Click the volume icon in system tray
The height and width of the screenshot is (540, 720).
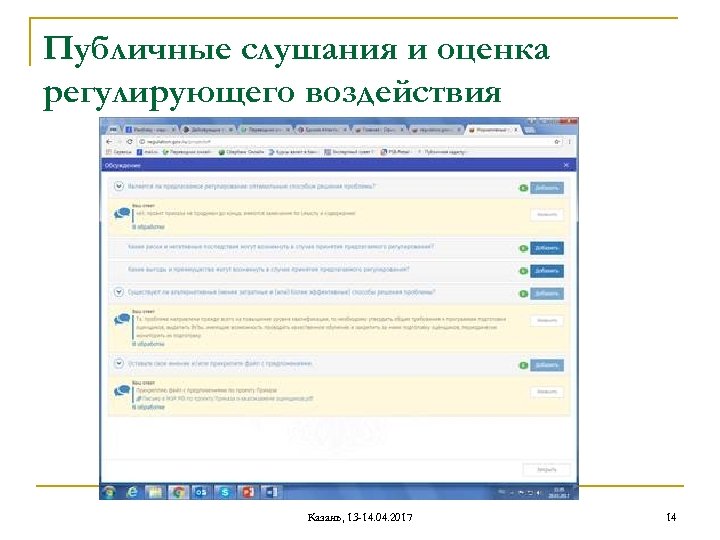point(538,493)
